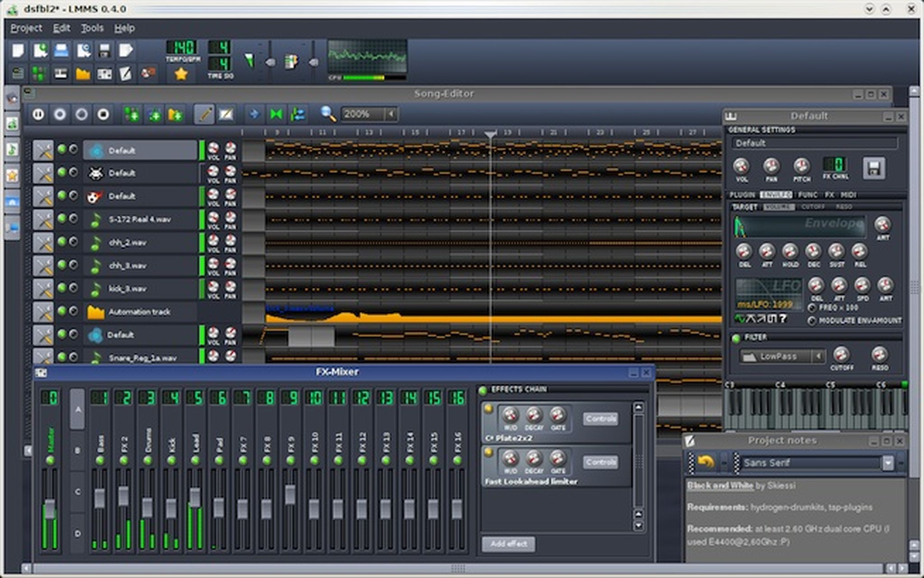Mute the chh_2.wav track with its green LED

[61, 242]
